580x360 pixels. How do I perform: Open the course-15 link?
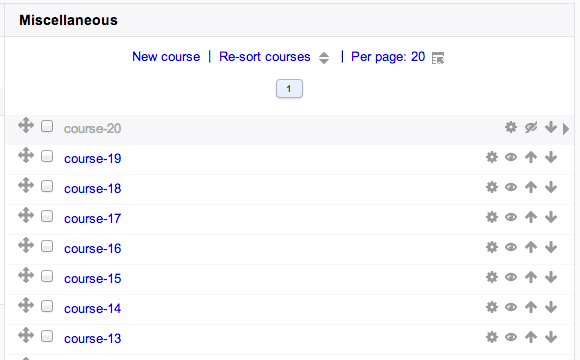pyautogui.click(x=92, y=279)
